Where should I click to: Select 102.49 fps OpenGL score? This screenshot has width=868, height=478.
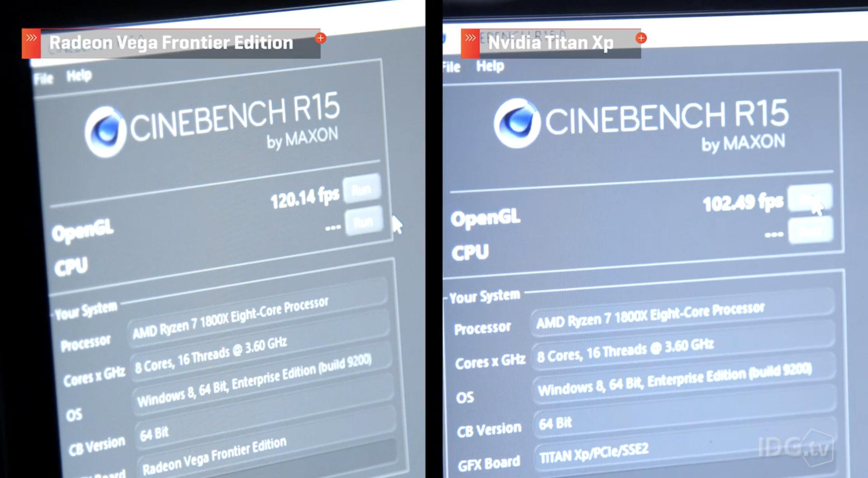pos(743,202)
